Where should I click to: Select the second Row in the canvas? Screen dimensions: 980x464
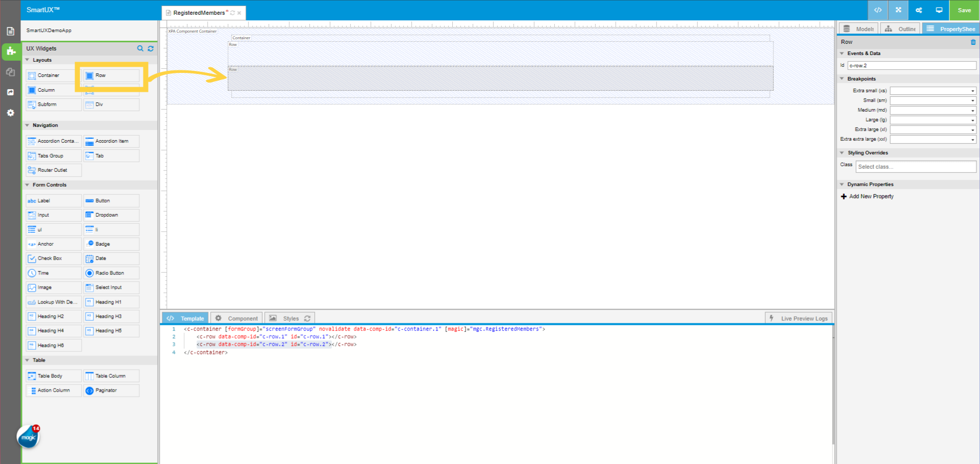pos(500,79)
